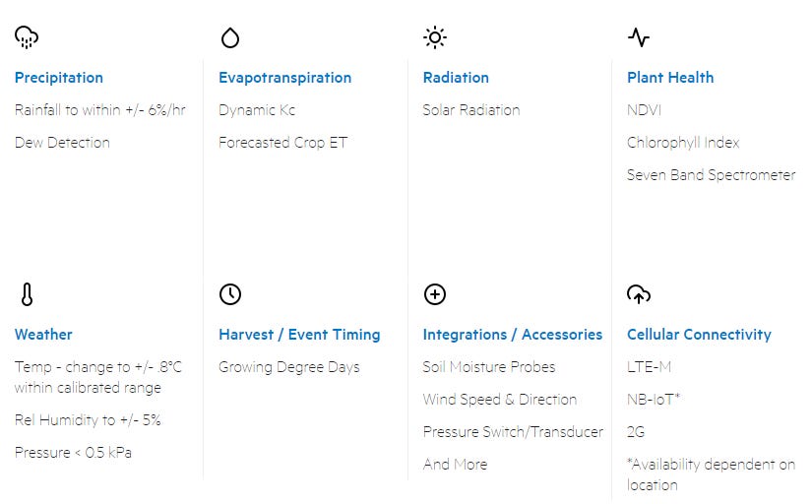The image size is (812, 504).
Task: Open the Plant Health heading
Action: coord(670,78)
